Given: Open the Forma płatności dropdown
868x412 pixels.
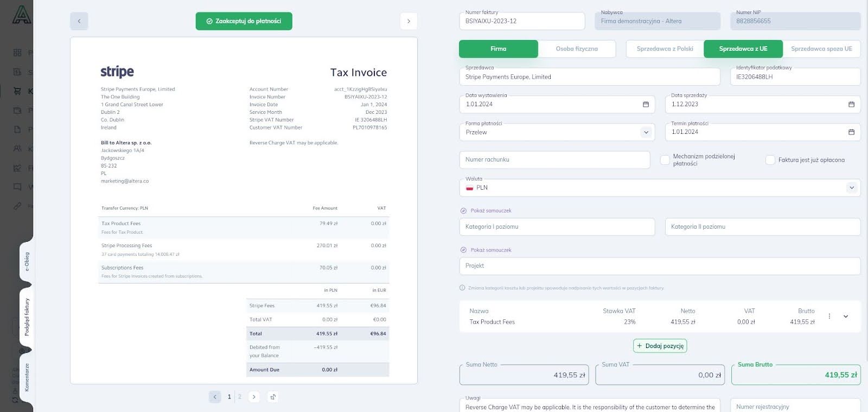Looking at the screenshot, I should 557,132.
